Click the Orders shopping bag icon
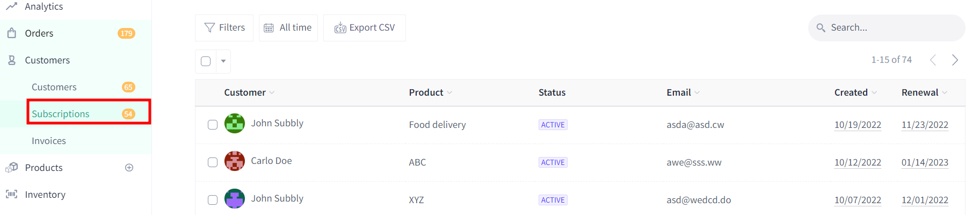This screenshot has width=980, height=215. coord(11,33)
